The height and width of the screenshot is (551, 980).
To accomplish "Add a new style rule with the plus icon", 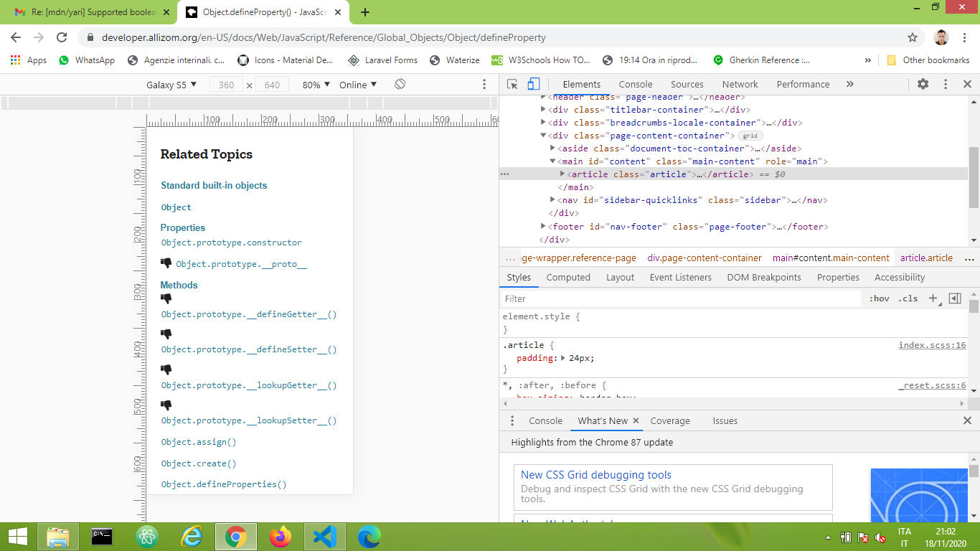I will pyautogui.click(x=934, y=298).
